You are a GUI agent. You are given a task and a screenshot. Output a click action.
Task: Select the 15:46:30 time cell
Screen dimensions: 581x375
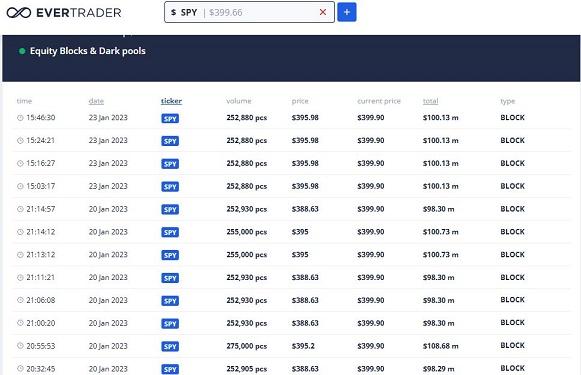coord(41,118)
